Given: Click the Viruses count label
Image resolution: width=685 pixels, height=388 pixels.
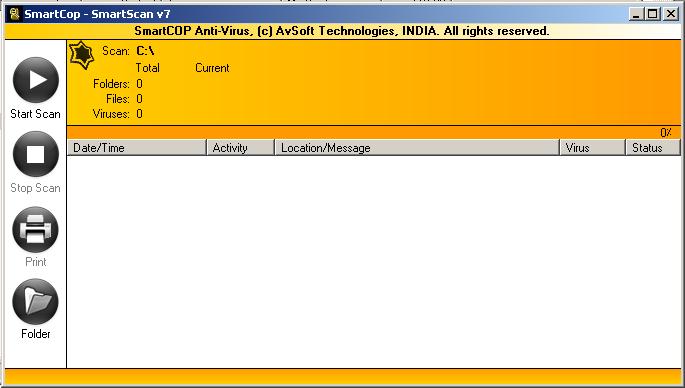Looking at the screenshot, I should [x=111, y=114].
